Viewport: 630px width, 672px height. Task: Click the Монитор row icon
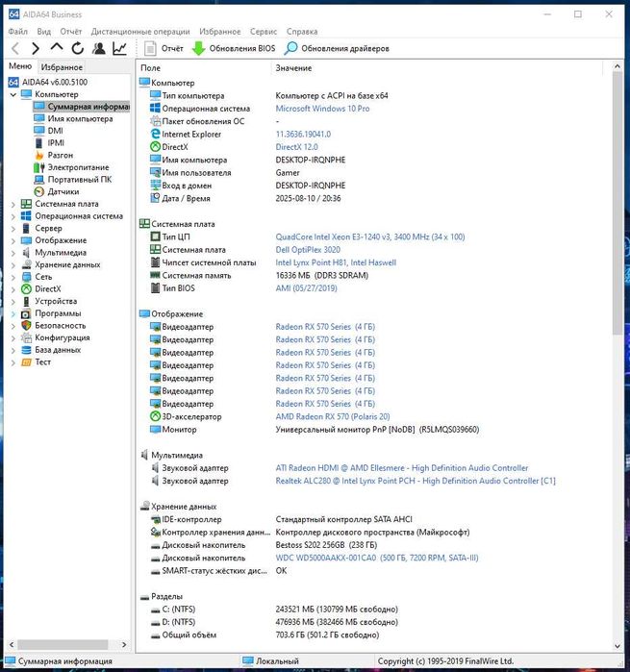pos(155,429)
